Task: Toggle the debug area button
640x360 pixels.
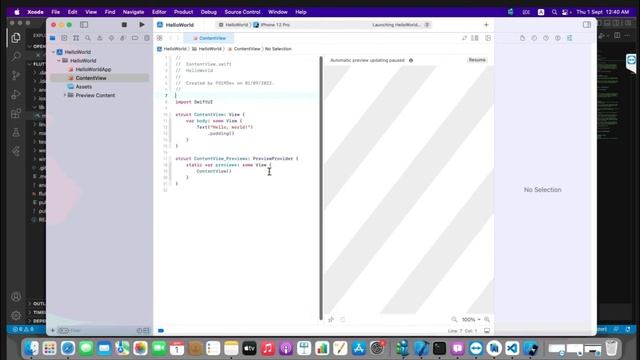Action: [487, 331]
